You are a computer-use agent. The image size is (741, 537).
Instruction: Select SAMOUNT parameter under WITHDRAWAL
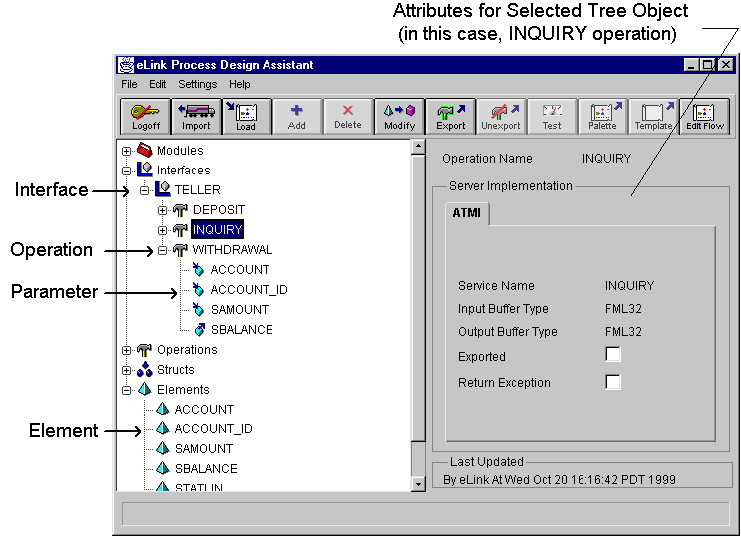(240, 310)
